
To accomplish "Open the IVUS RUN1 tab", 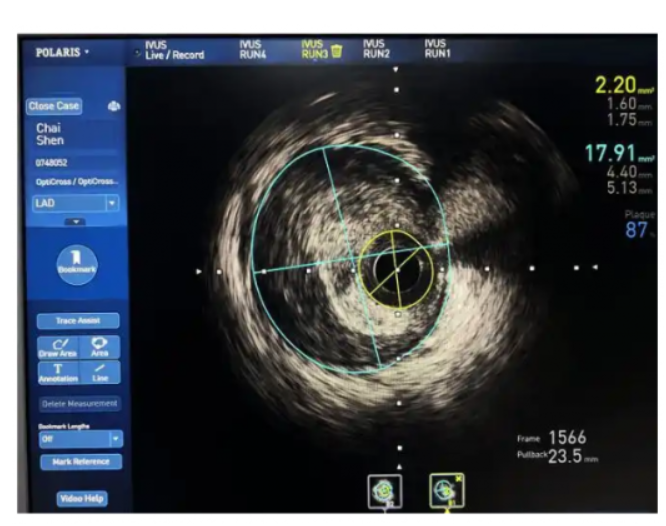I will (437, 48).
